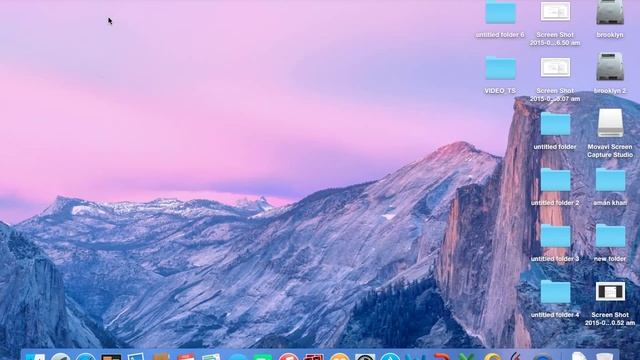Select the 'untitled folder 2' icon
This screenshot has height=360, width=640.
coord(555,180)
